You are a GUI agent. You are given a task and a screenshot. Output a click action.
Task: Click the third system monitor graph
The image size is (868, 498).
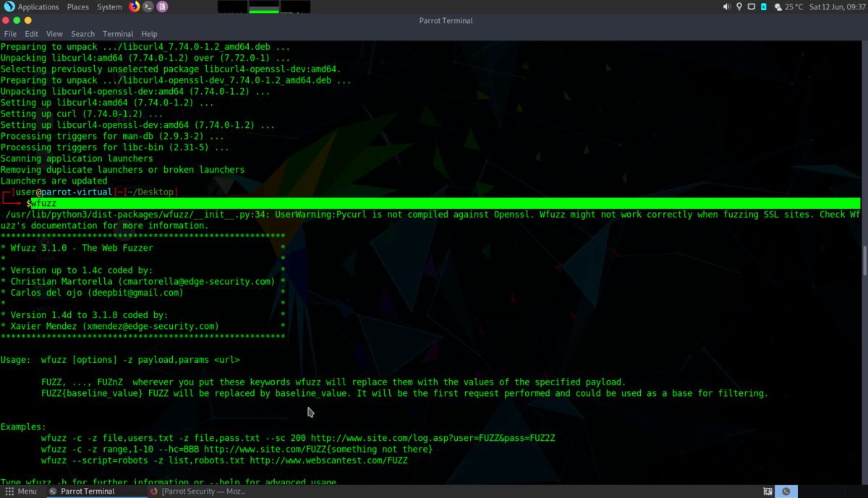coord(295,7)
